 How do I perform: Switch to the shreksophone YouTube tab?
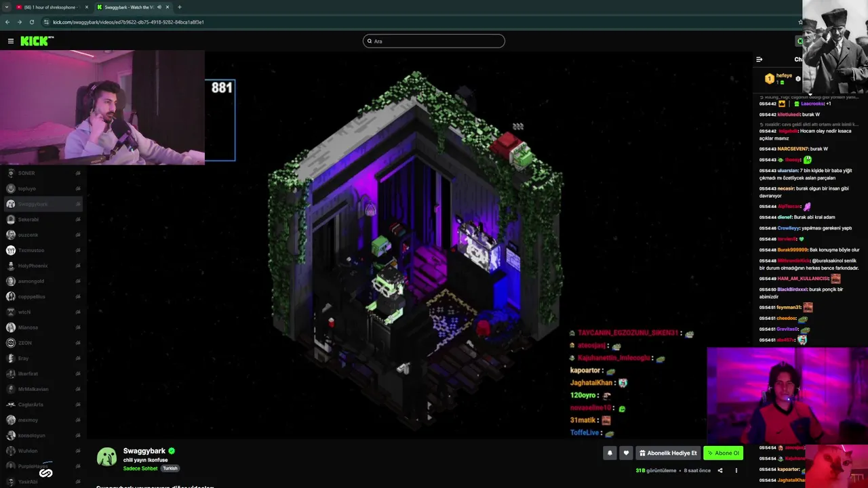52,7
